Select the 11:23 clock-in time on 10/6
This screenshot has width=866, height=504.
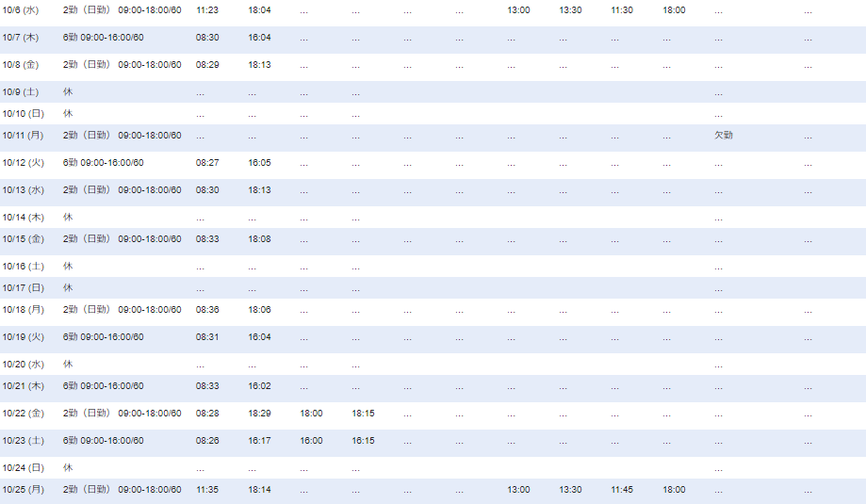click(207, 10)
